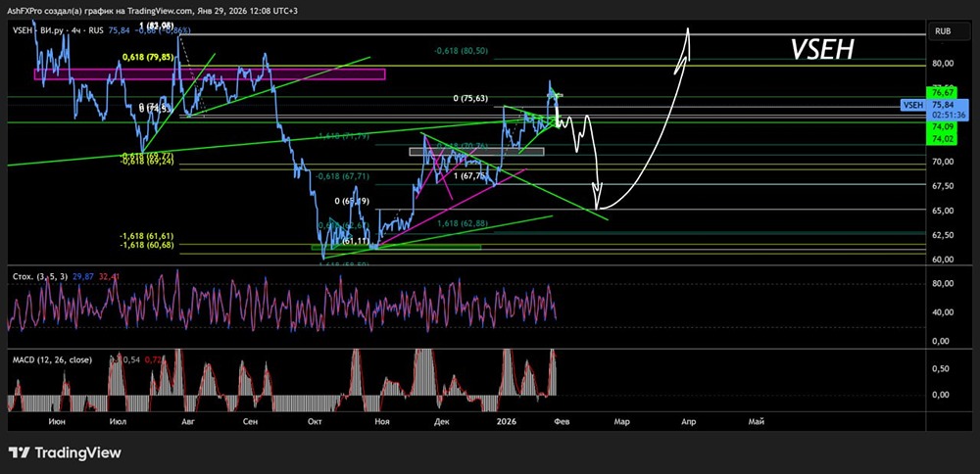980x474 pixels.
Task: Click the green price tag 76,67
Action: pyautogui.click(x=941, y=92)
